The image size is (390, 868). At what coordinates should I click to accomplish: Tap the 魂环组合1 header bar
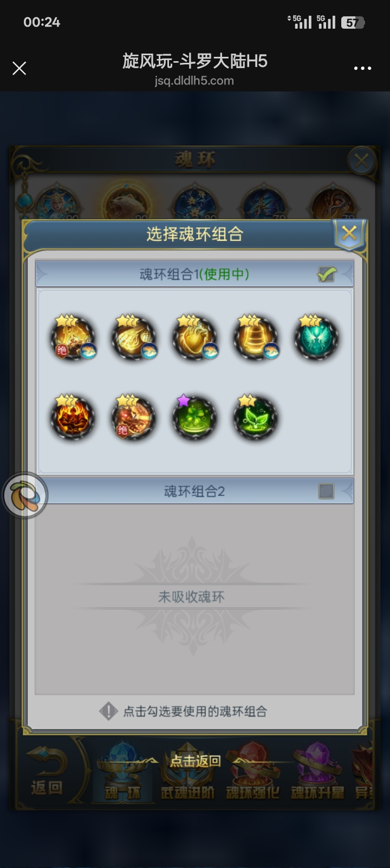(194, 274)
